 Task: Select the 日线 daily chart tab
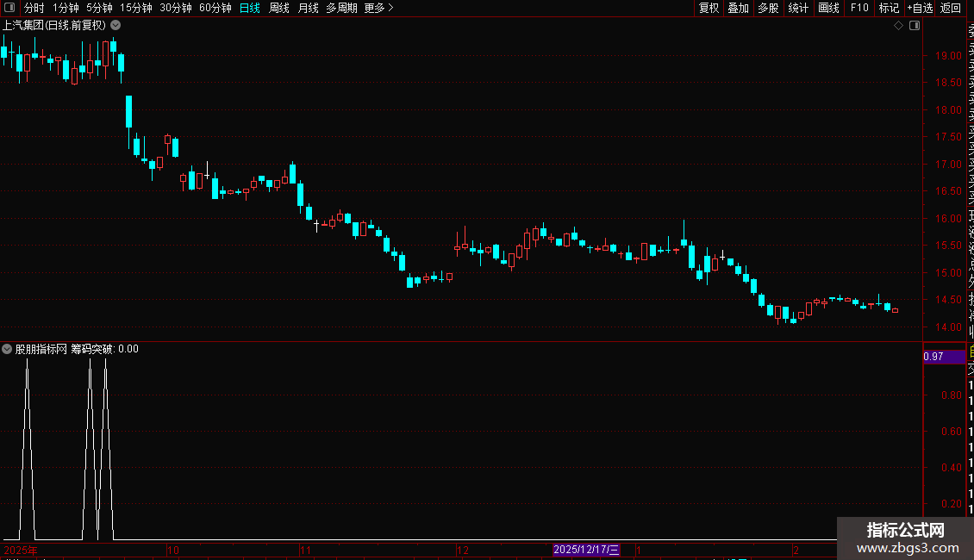pyautogui.click(x=250, y=8)
